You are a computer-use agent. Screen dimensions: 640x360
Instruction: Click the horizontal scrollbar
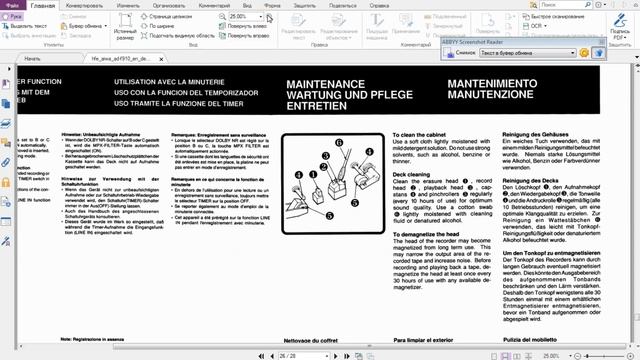(369, 346)
